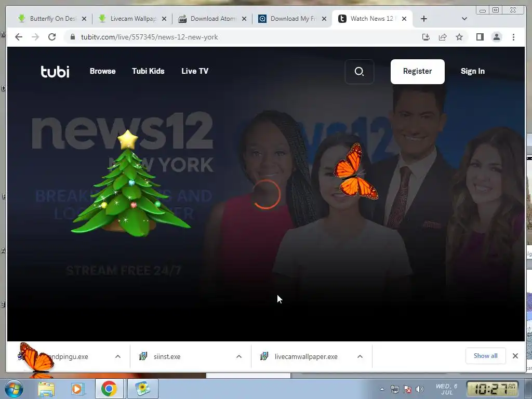Screen dimensions: 532x399
Task: Expand the tab search dropdown
Action: [x=464, y=19]
